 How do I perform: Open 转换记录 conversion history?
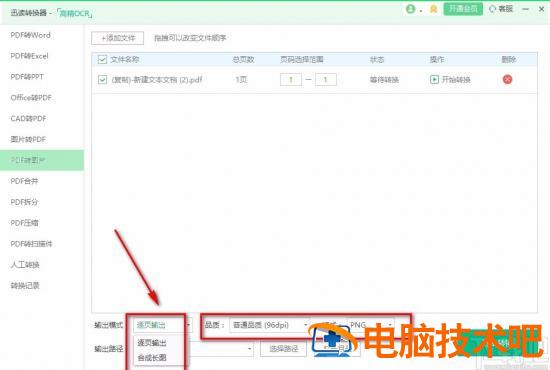point(25,285)
